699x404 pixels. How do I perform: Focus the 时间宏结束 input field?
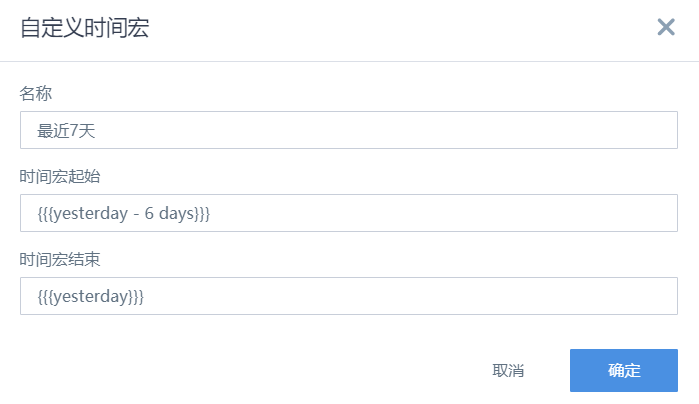pyautogui.click(x=349, y=296)
